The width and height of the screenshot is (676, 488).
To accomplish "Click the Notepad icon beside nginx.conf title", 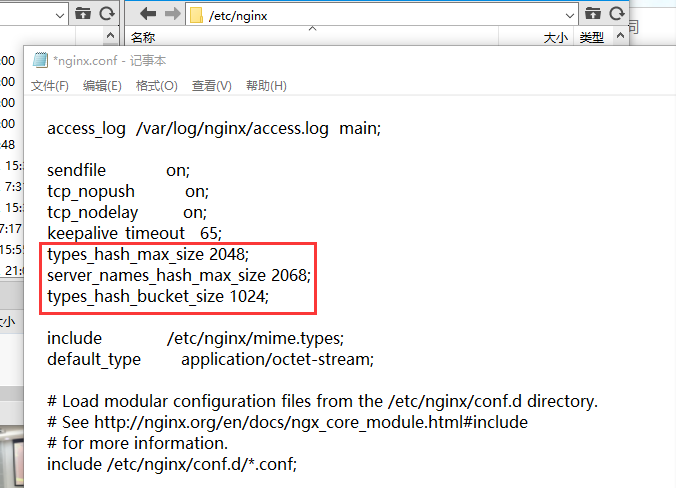I will 41,60.
